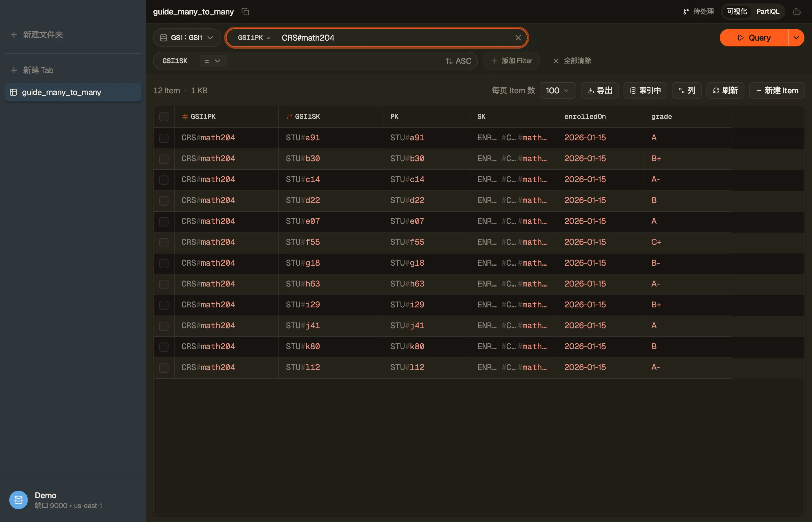
Task: Tick the checkbox for row STU#j41
Action: [x=164, y=326]
